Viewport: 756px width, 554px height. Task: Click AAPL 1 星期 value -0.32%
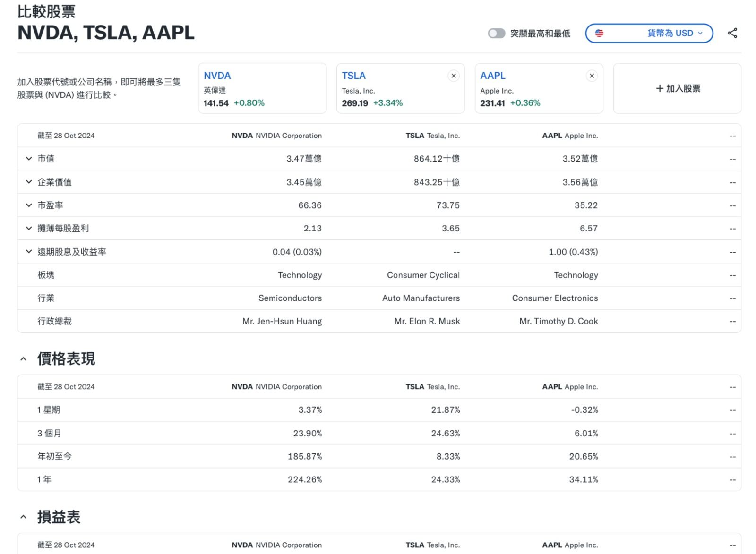pos(584,410)
